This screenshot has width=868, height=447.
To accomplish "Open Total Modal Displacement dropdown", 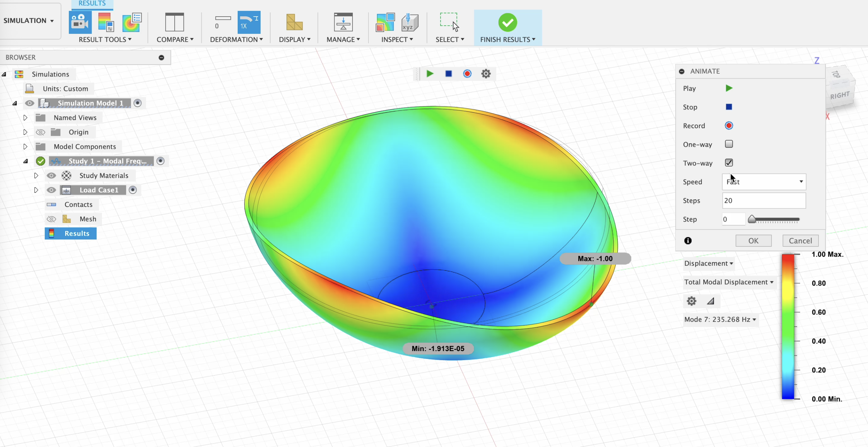I will (728, 282).
